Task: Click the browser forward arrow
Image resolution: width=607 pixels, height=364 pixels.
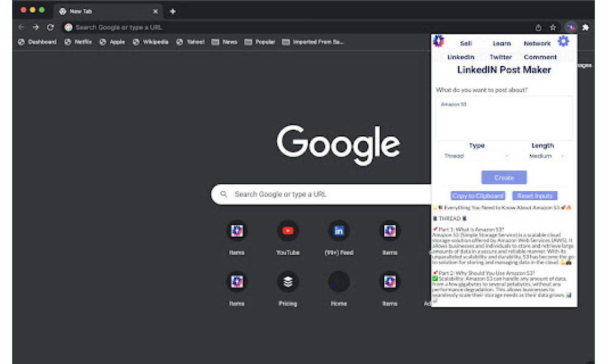Action: point(36,27)
